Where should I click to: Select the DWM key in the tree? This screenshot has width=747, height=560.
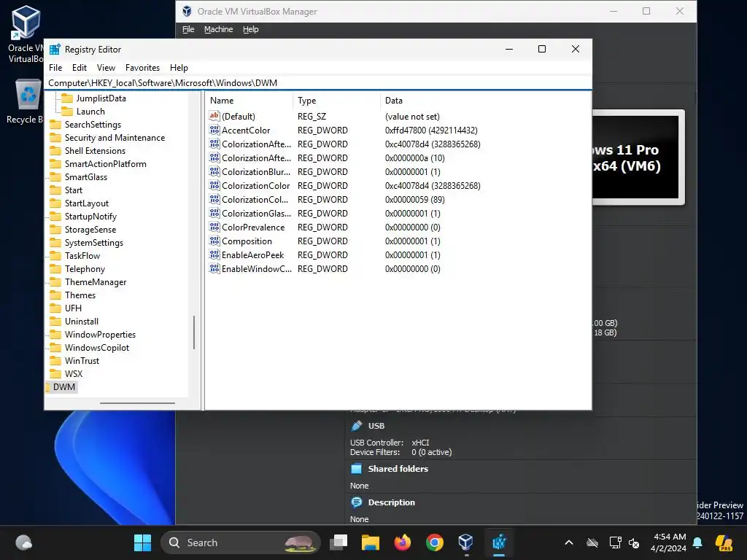coord(64,386)
